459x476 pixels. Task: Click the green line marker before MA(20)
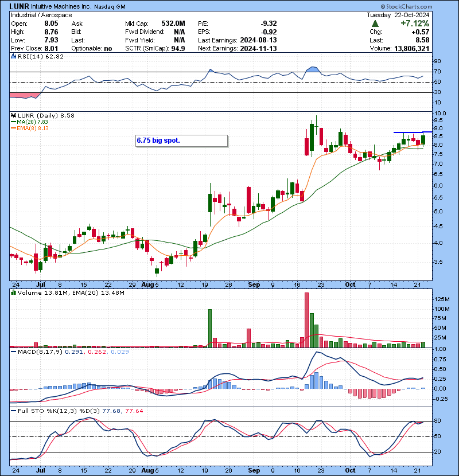pos(13,122)
